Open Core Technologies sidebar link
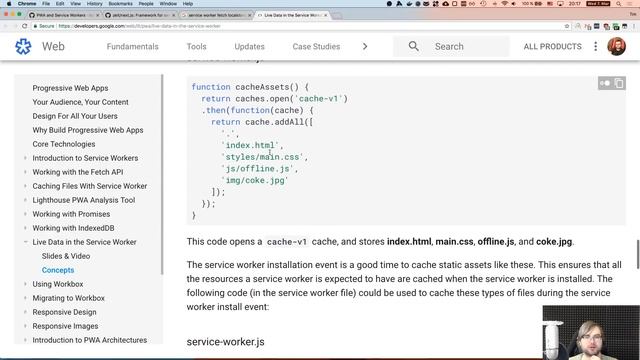The width and height of the screenshot is (640, 360). (64, 144)
